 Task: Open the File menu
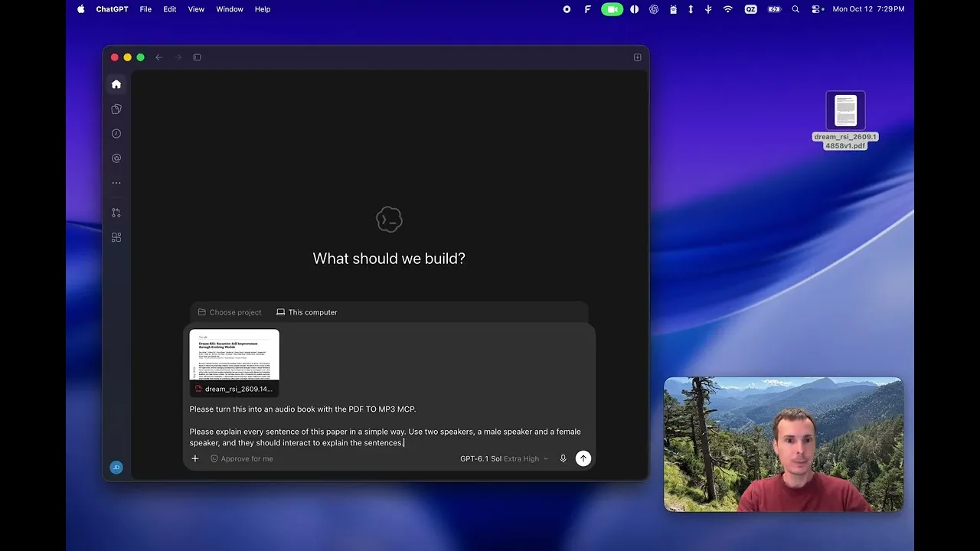(x=145, y=9)
